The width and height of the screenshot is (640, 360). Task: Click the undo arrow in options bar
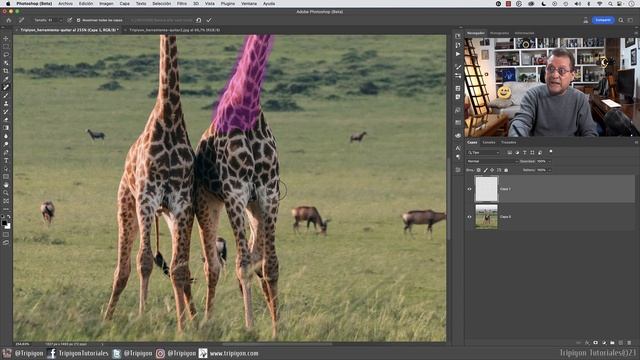tap(198, 20)
